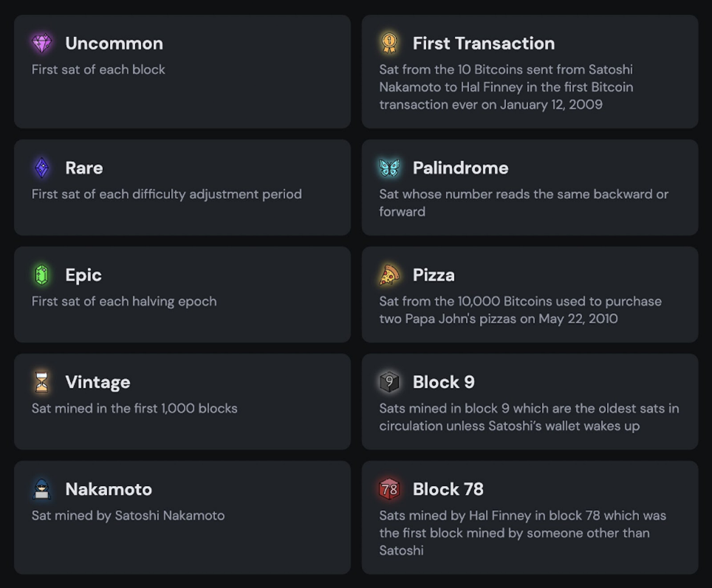Click the hourglass Vintage icon

42,382
